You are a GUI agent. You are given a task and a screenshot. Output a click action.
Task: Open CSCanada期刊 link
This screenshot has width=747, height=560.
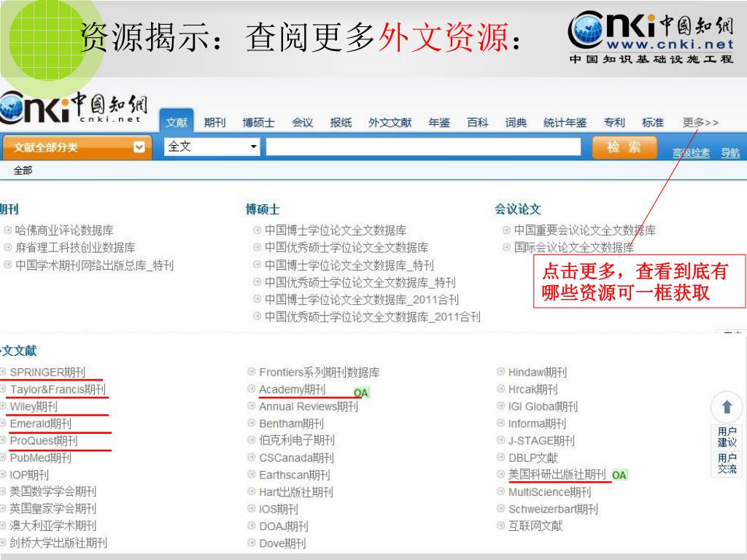pyautogui.click(x=296, y=458)
